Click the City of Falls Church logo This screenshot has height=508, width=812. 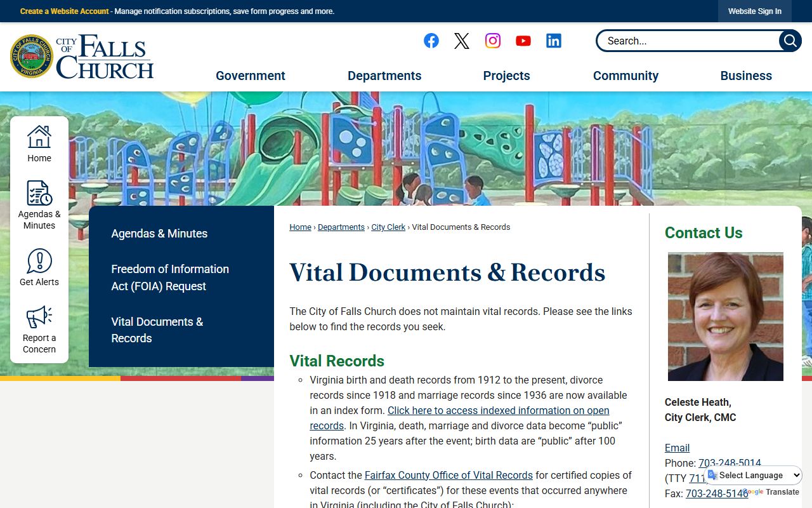pos(82,57)
